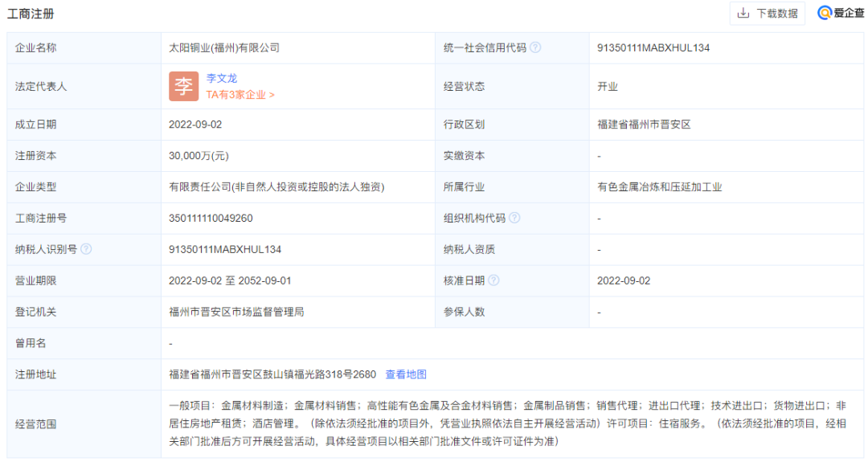The width and height of the screenshot is (868, 462).
Task: Click the 营业期限 label cell
Action: pos(84,280)
